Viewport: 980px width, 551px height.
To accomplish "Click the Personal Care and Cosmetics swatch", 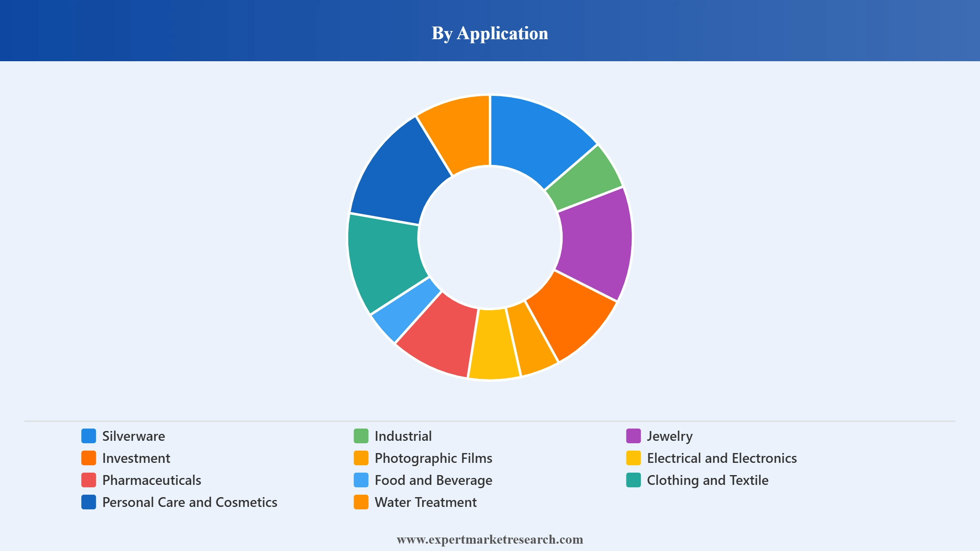I will coord(89,502).
